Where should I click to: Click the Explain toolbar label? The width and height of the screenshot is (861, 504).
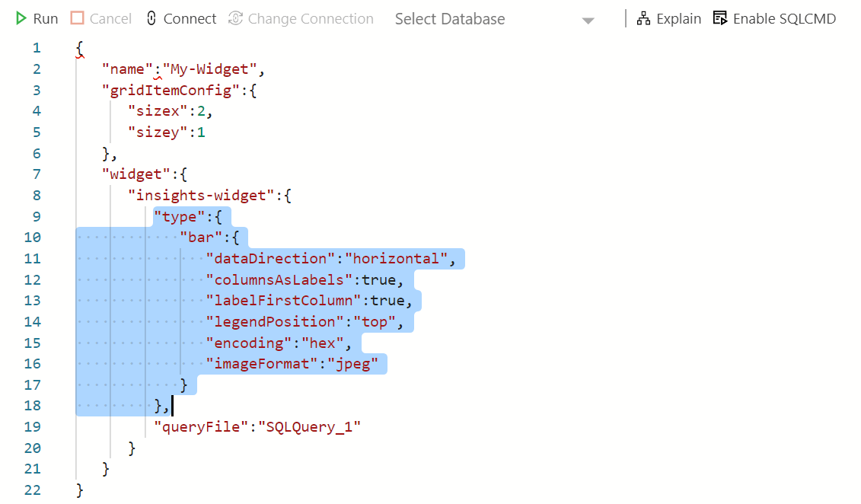coord(678,19)
